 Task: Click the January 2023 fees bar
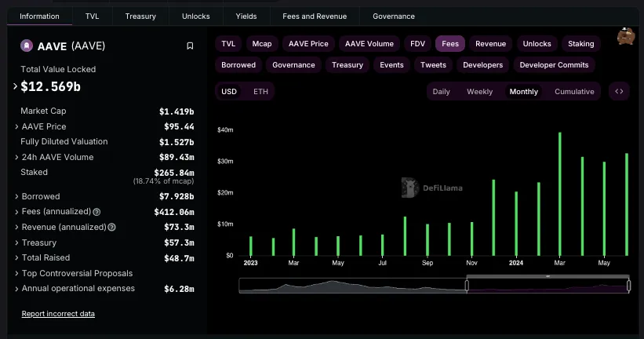[x=251, y=246]
